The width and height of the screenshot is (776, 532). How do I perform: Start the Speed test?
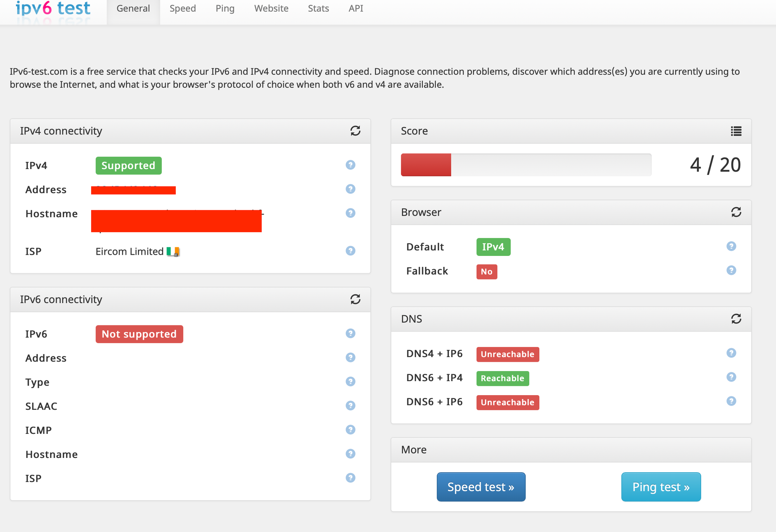tap(481, 487)
